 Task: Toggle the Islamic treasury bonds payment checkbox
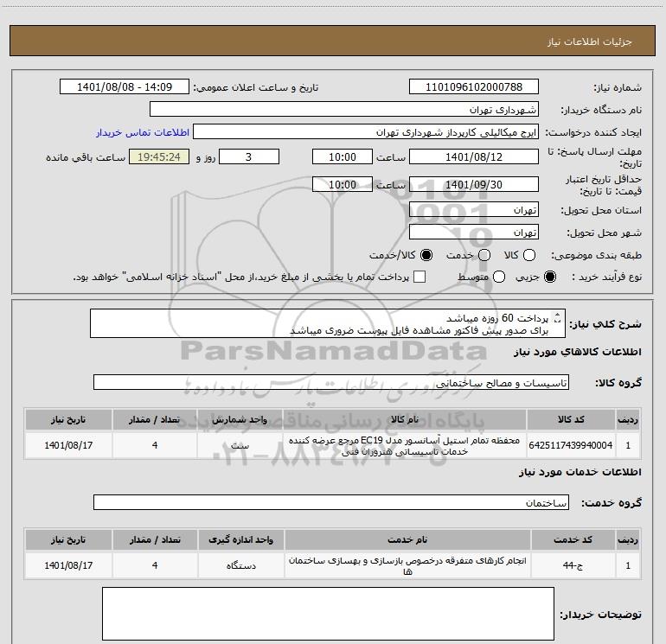[419, 277]
